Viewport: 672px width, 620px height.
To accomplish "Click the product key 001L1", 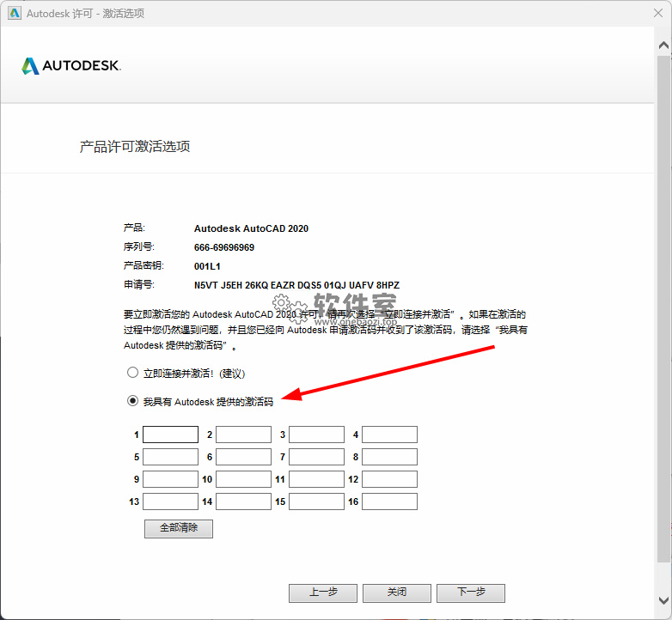I will click(x=207, y=266).
